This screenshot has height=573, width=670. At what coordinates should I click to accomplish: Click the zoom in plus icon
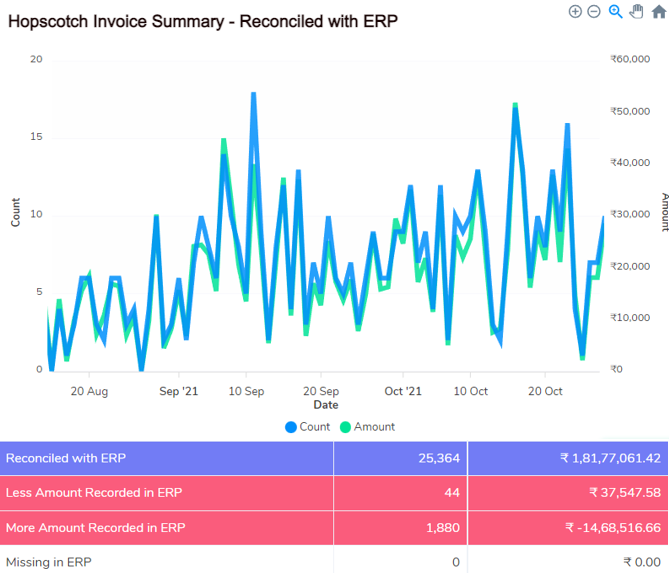coord(575,12)
